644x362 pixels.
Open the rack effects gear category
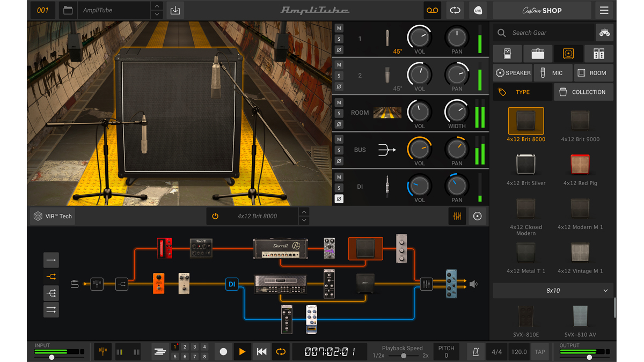point(598,54)
